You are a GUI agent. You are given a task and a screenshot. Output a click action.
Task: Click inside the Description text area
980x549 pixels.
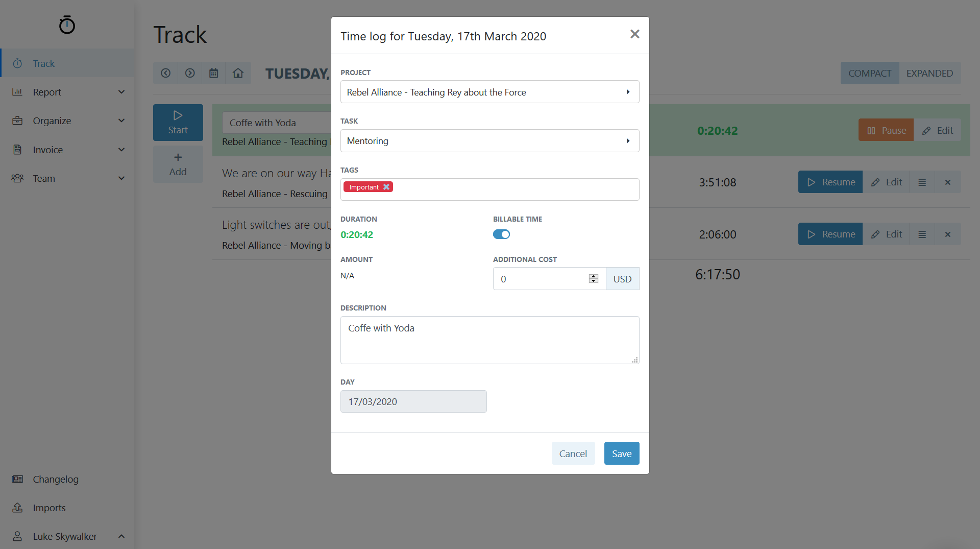[x=489, y=340]
